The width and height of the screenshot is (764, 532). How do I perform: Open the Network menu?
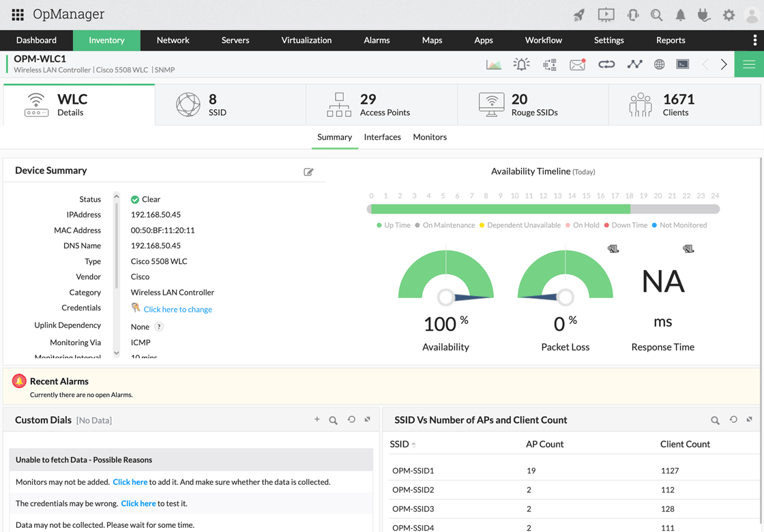click(x=173, y=40)
